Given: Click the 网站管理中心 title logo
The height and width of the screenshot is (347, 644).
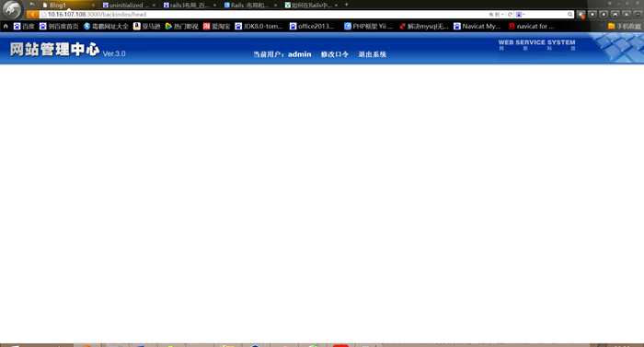Looking at the screenshot, I should [x=54, y=50].
